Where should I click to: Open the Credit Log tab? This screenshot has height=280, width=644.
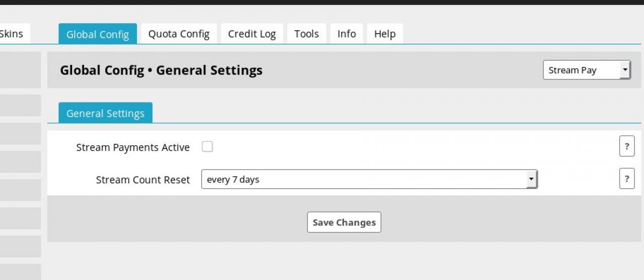point(252,34)
